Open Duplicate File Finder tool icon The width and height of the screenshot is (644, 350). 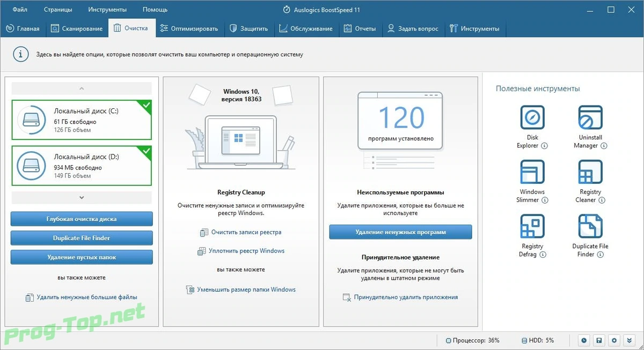(x=590, y=227)
